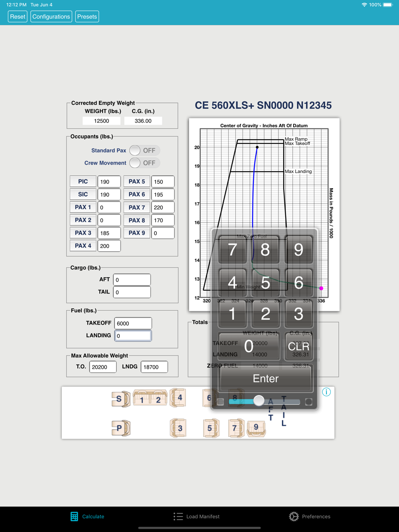Tap keypad digit 3

(x=298, y=314)
